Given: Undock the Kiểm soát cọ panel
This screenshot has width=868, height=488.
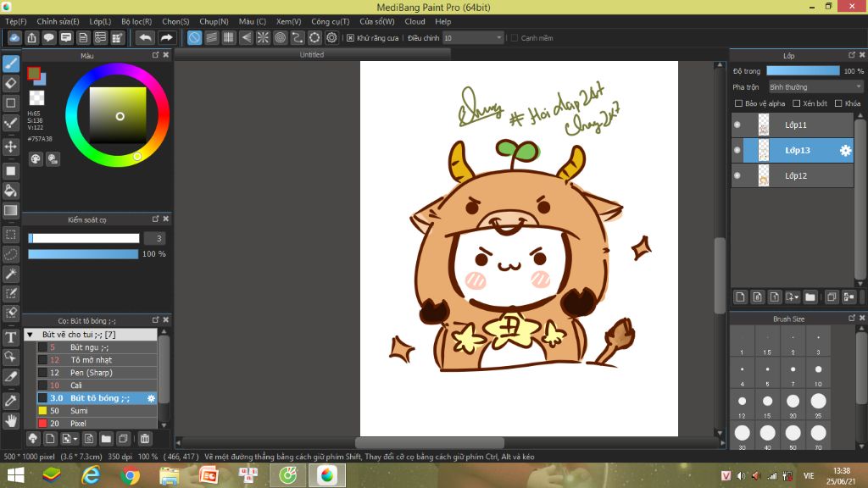Looking at the screenshot, I should point(156,219).
